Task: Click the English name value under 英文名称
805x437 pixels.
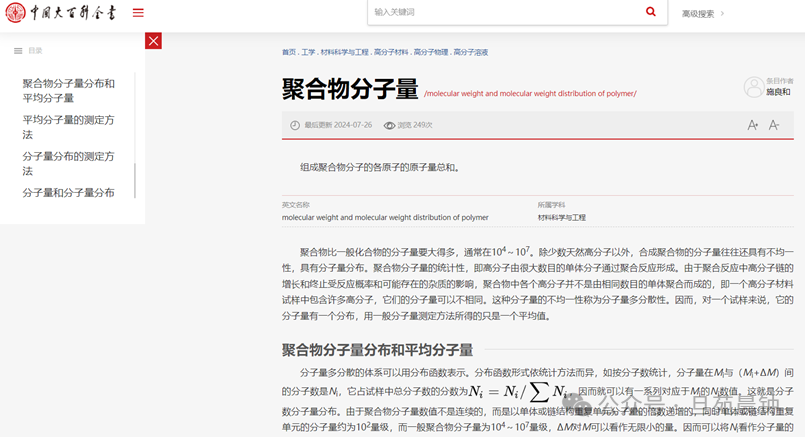Action: 385,218
